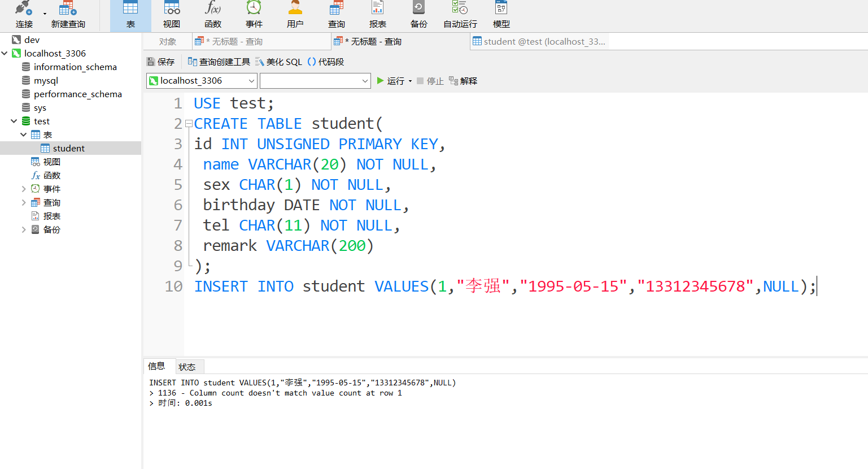The height and width of the screenshot is (469, 868).
Task: Click the test database icon in tree
Action: tap(26, 121)
